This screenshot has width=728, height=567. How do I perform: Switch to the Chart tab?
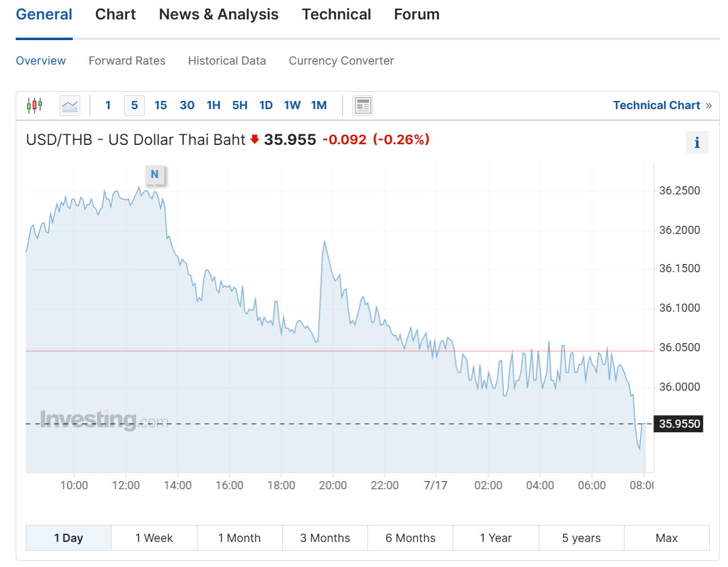click(x=115, y=14)
